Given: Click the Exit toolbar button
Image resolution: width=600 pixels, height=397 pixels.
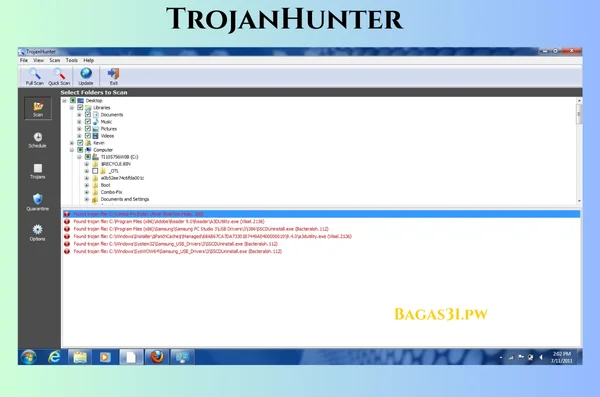Looking at the screenshot, I should click(x=114, y=76).
